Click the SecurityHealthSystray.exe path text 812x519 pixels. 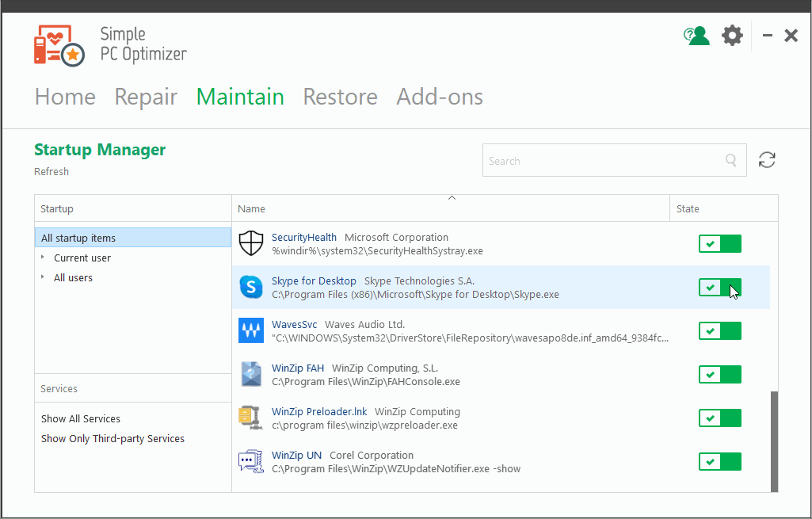click(378, 250)
